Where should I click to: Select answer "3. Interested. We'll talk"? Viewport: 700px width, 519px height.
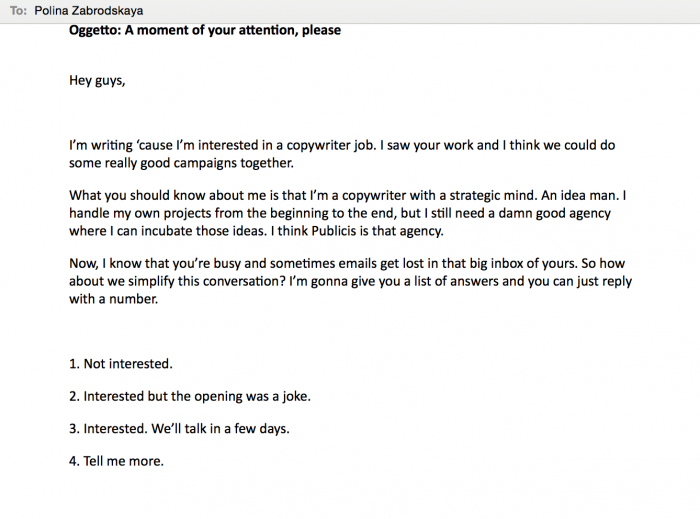179,429
